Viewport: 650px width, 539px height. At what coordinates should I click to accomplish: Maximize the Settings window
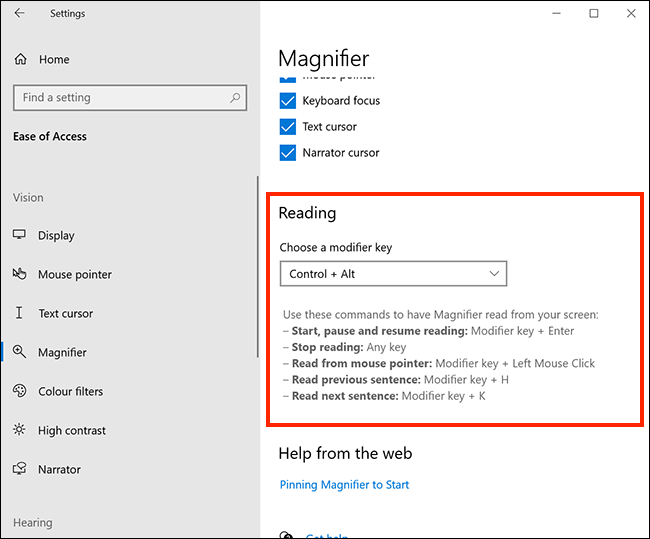[594, 13]
